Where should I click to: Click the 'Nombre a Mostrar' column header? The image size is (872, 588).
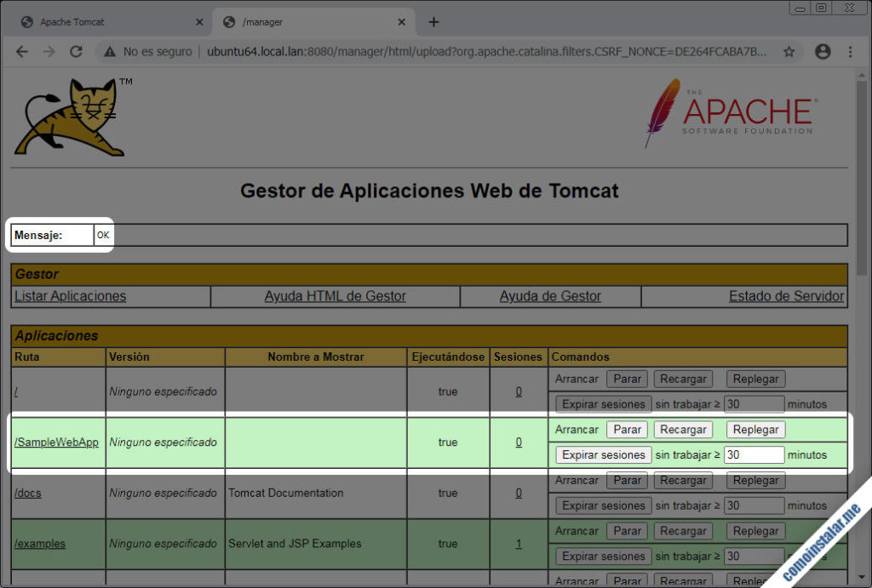316,357
